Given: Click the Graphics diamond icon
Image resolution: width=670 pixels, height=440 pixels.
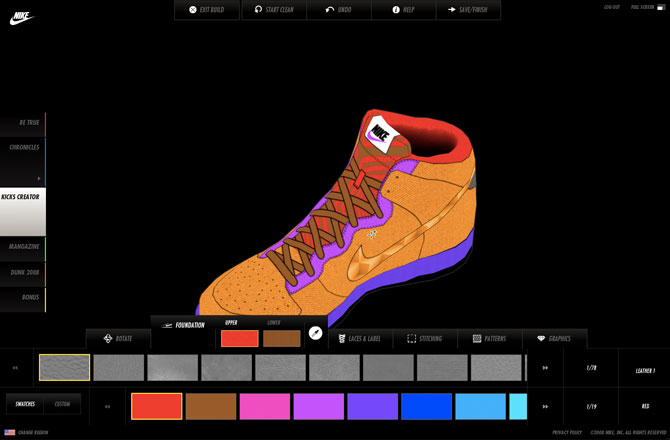Looking at the screenshot, I should click(x=541, y=338).
